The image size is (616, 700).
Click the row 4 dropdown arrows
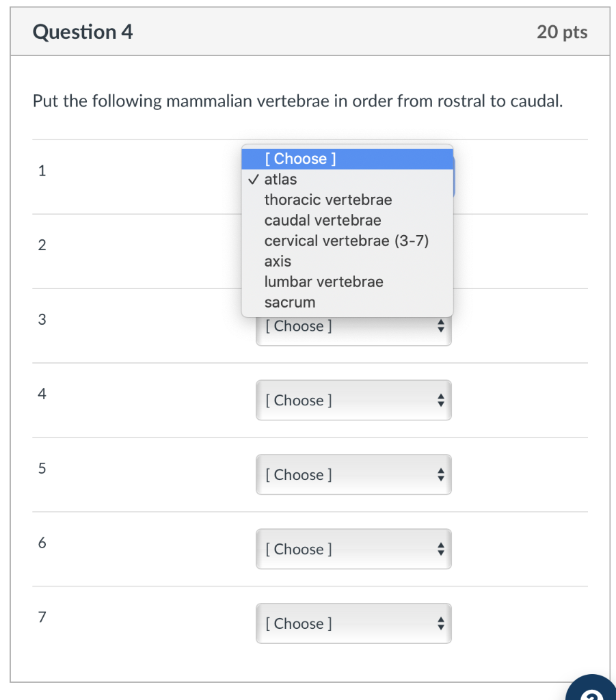(x=441, y=401)
